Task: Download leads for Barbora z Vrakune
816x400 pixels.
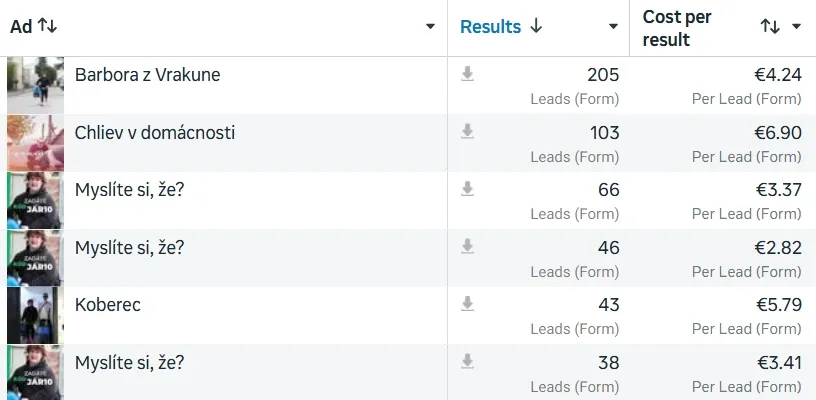Action: 467,74
